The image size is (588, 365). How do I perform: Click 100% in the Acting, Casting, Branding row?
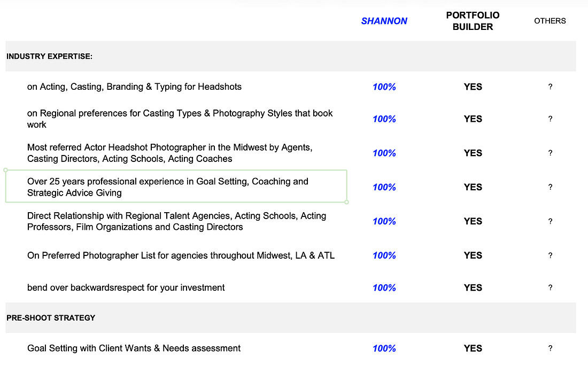pos(384,87)
